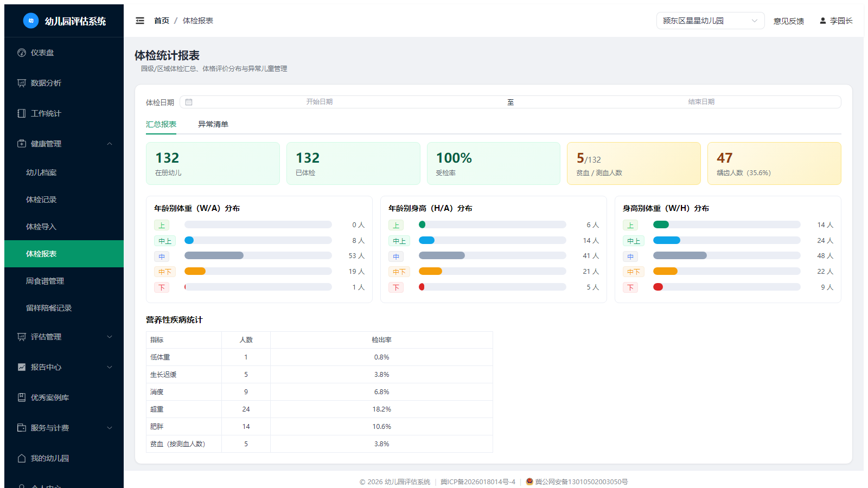This screenshot has height=488, width=868.
Task: Click the police badge icon in footer
Action: tap(529, 481)
